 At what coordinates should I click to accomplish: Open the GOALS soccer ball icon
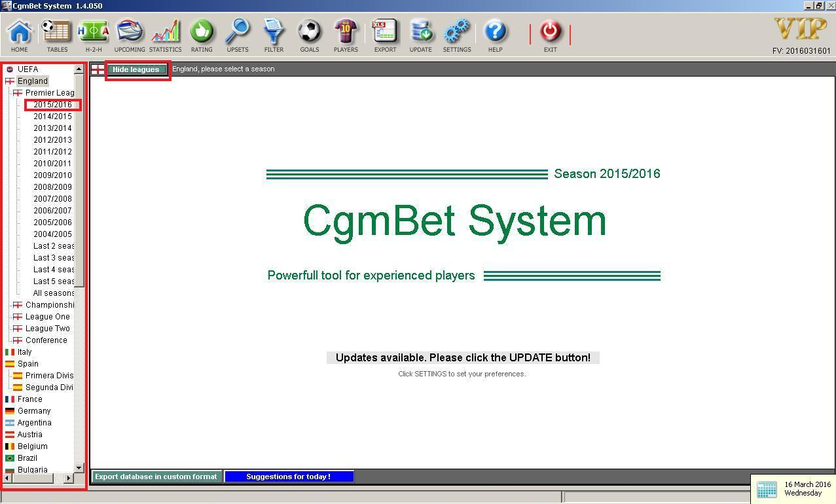click(x=310, y=35)
